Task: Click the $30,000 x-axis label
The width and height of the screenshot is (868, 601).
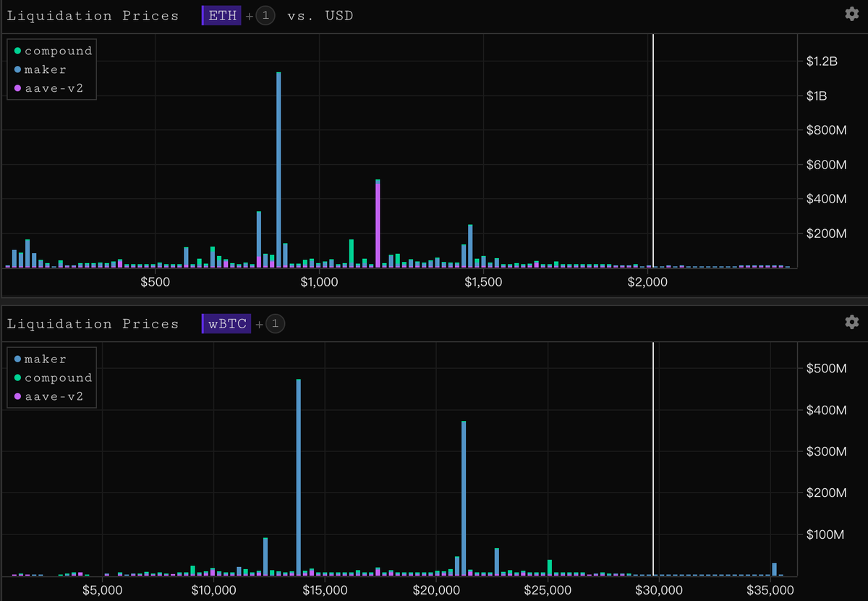Action: (x=659, y=590)
